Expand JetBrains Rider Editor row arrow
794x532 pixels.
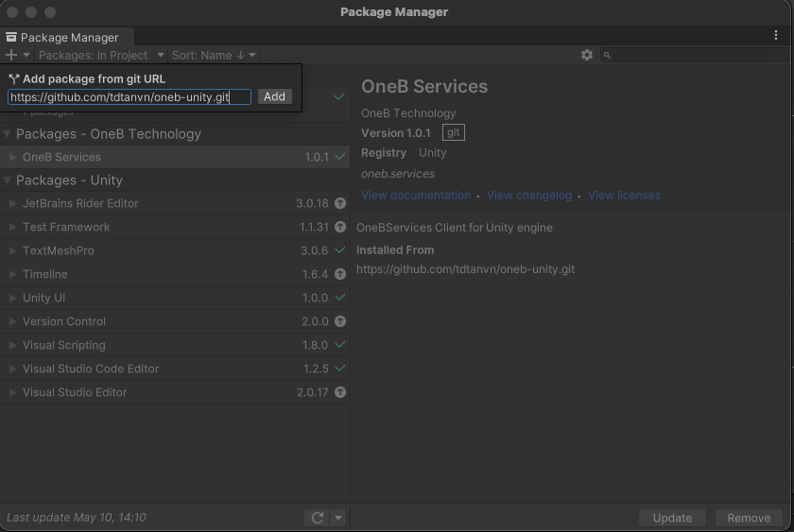click(x=12, y=203)
